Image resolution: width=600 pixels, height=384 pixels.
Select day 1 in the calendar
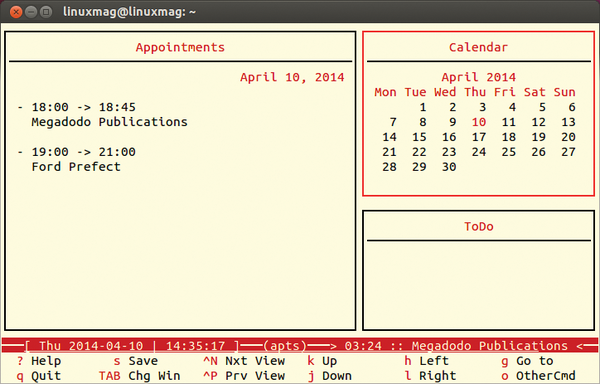tap(422, 107)
